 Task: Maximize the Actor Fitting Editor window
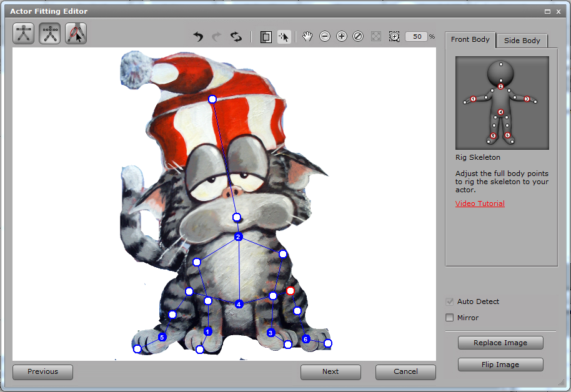[547, 12]
